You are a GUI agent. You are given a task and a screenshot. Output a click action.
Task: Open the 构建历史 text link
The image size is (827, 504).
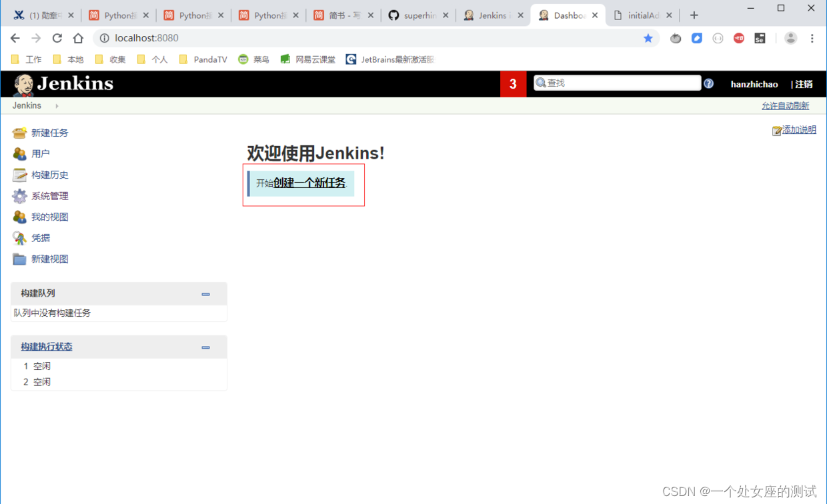[50, 175]
